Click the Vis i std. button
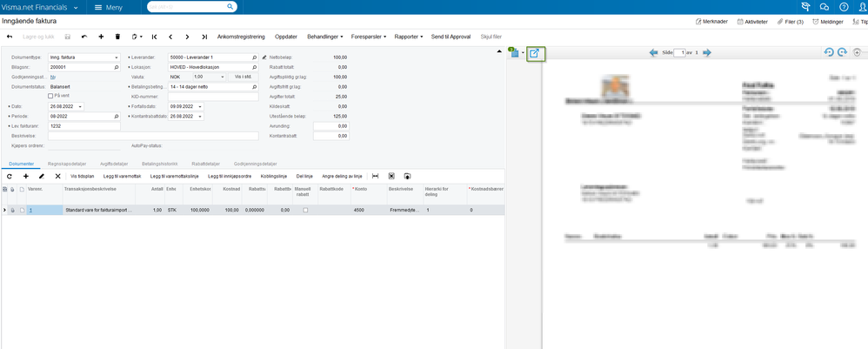 (x=244, y=77)
